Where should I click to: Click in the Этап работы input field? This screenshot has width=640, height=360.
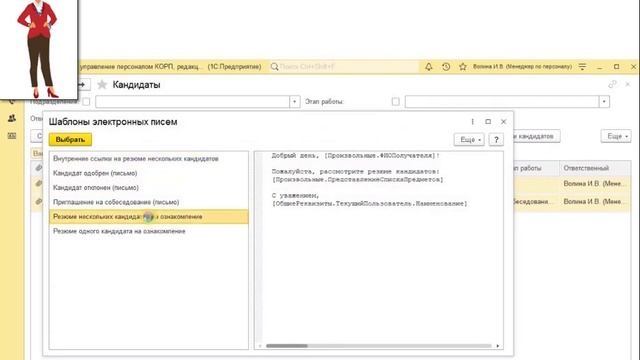pyautogui.click(x=502, y=102)
